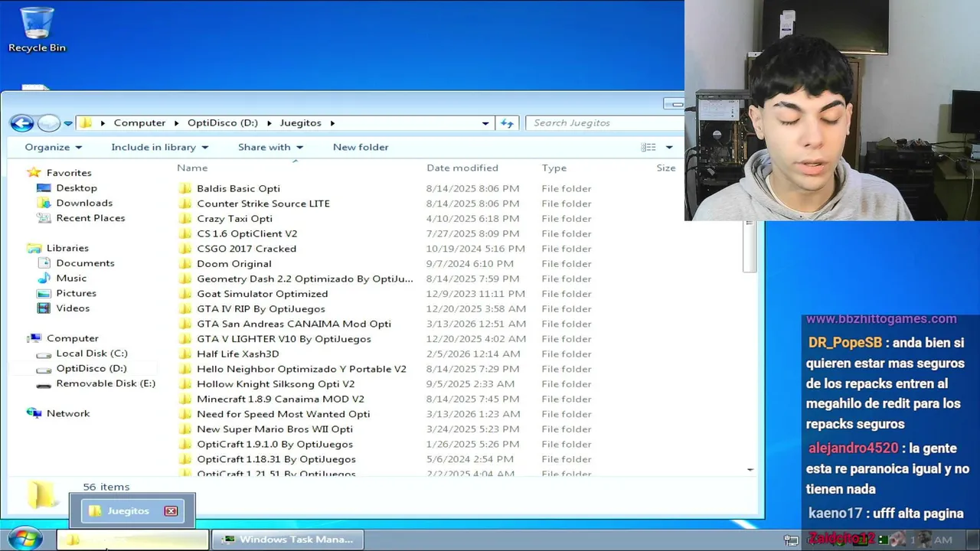
Task: Open the Pictures library
Action: [x=76, y=293]
